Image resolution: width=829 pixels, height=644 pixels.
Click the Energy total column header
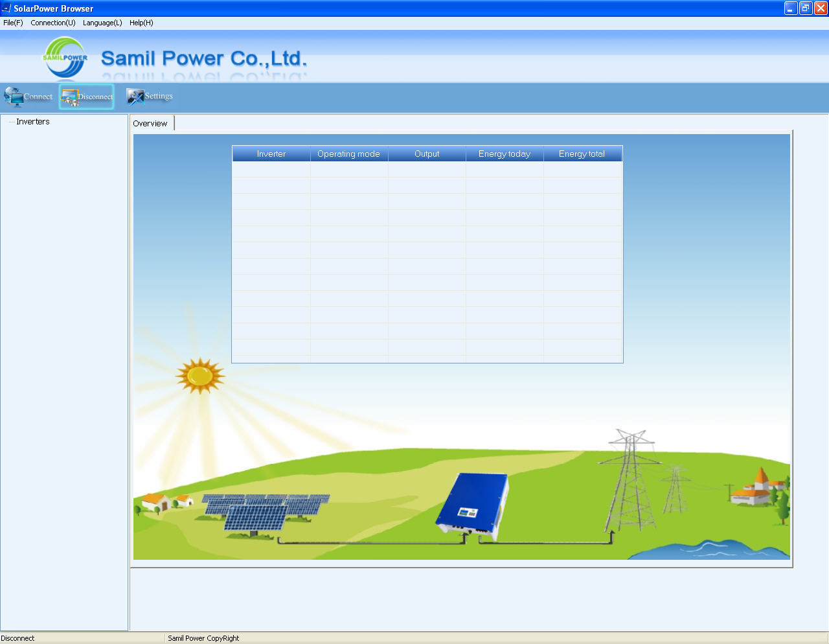582,154
